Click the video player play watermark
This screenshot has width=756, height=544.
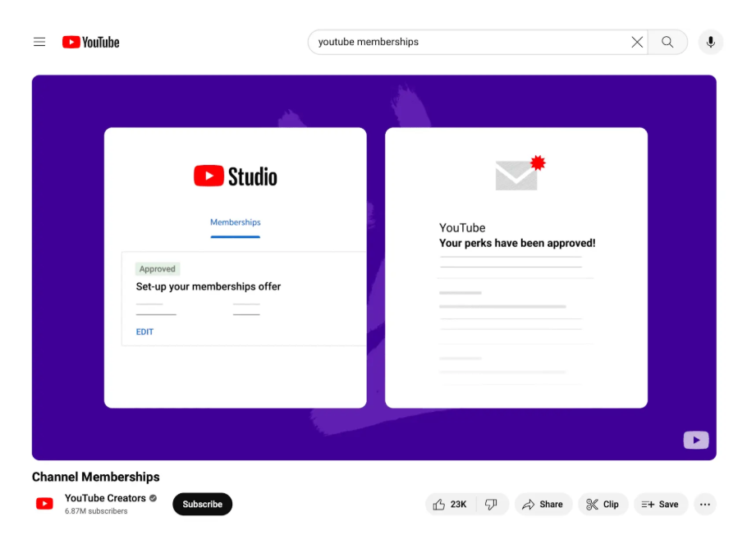tap(696, 440)
